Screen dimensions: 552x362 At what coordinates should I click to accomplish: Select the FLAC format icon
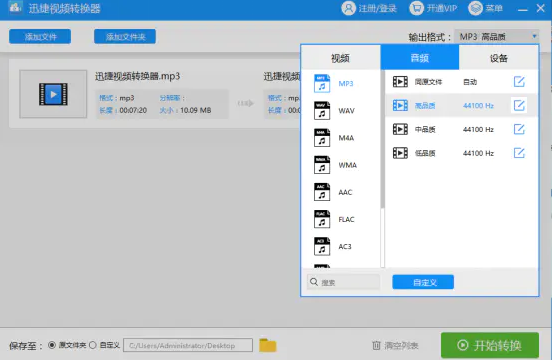coord(322,219)
